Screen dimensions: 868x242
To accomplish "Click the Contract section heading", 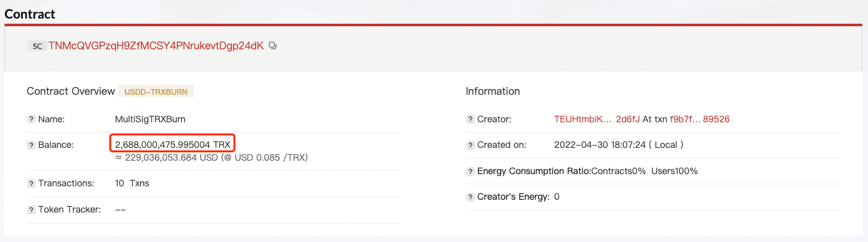I will (30, 13).
